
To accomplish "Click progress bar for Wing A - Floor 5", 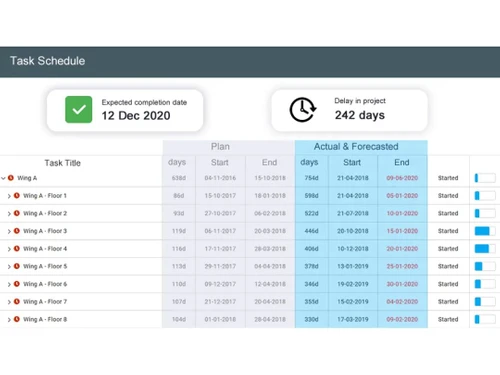I will 485,266.
